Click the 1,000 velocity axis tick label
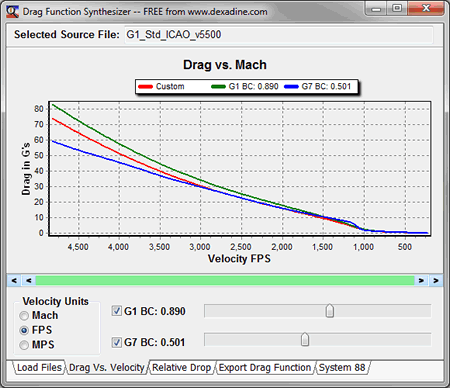The image size is (450, 388). (363, 247)
